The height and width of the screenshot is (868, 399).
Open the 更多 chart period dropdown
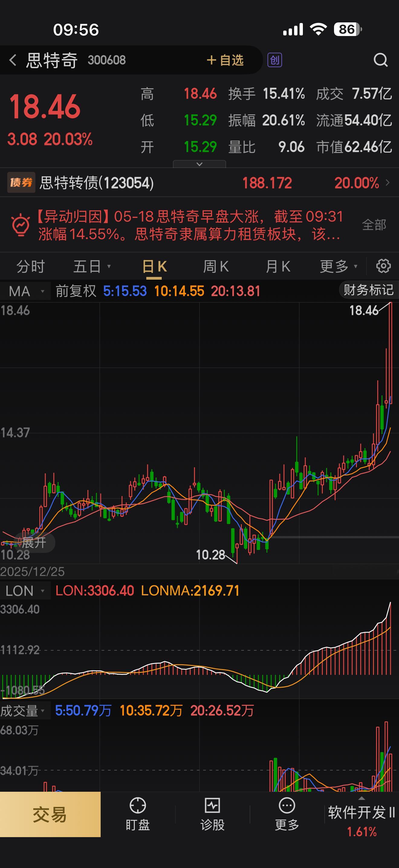339,267
